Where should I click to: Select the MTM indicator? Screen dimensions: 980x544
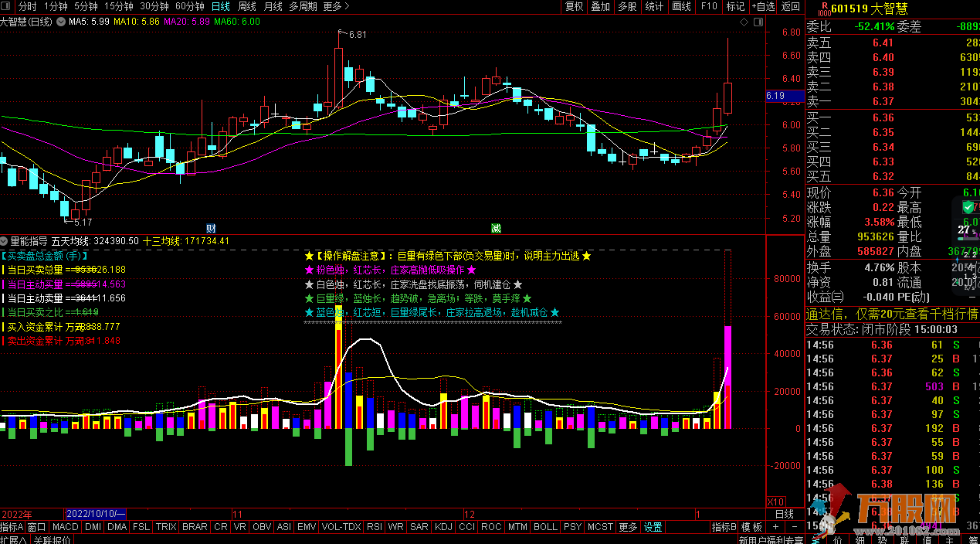click(517, 527)
